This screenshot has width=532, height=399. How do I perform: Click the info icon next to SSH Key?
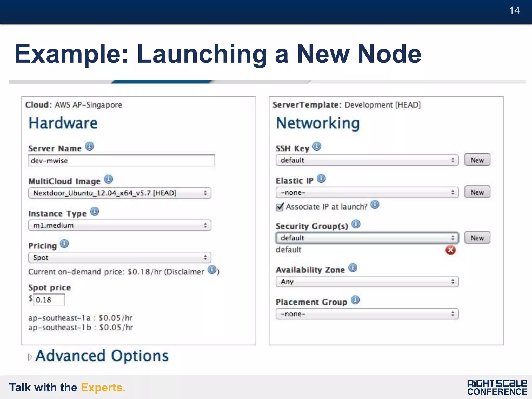tap(317, 146)
